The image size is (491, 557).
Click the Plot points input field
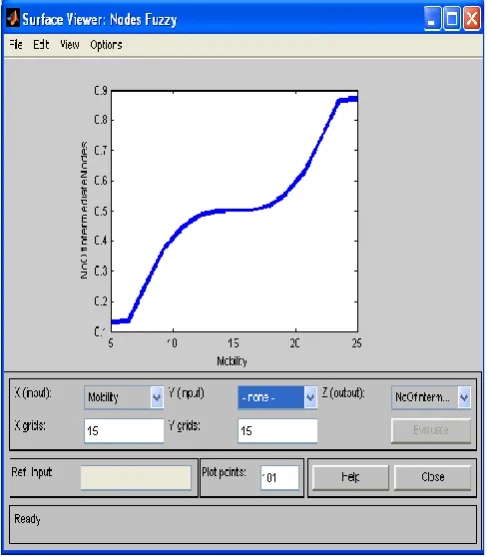click(280, 477)
